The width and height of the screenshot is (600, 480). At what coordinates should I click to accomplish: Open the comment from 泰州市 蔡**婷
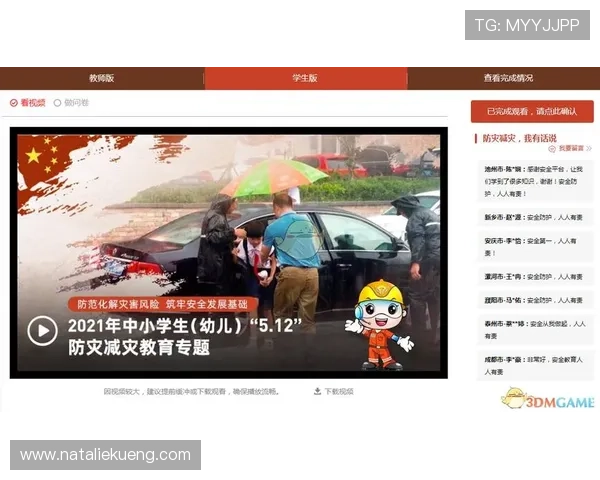(535, 330)
